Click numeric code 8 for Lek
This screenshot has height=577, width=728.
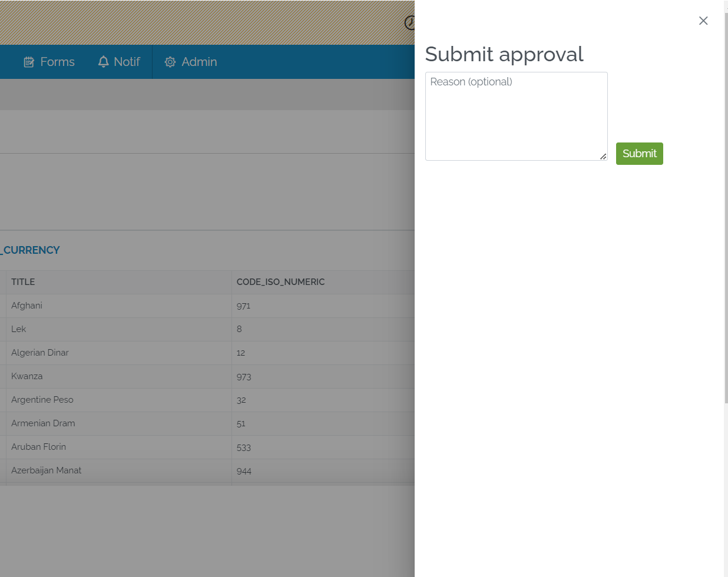(239, 329)
